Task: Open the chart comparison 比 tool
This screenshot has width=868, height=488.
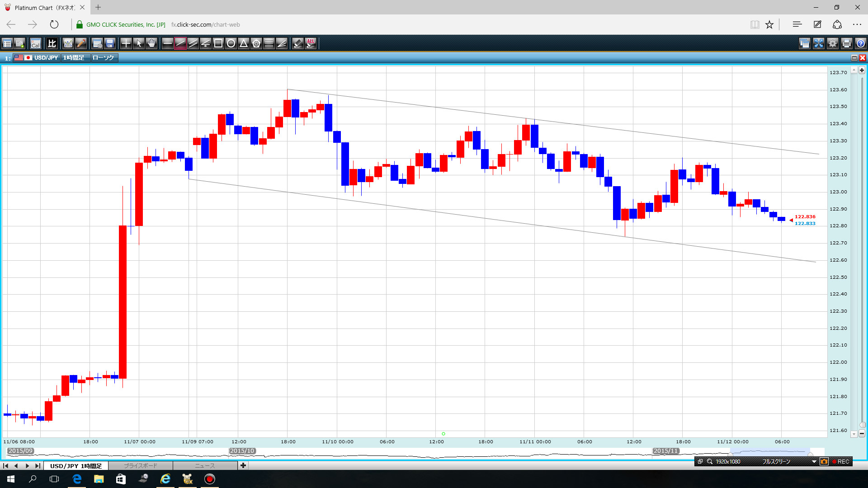Action: tap(52, 43)
